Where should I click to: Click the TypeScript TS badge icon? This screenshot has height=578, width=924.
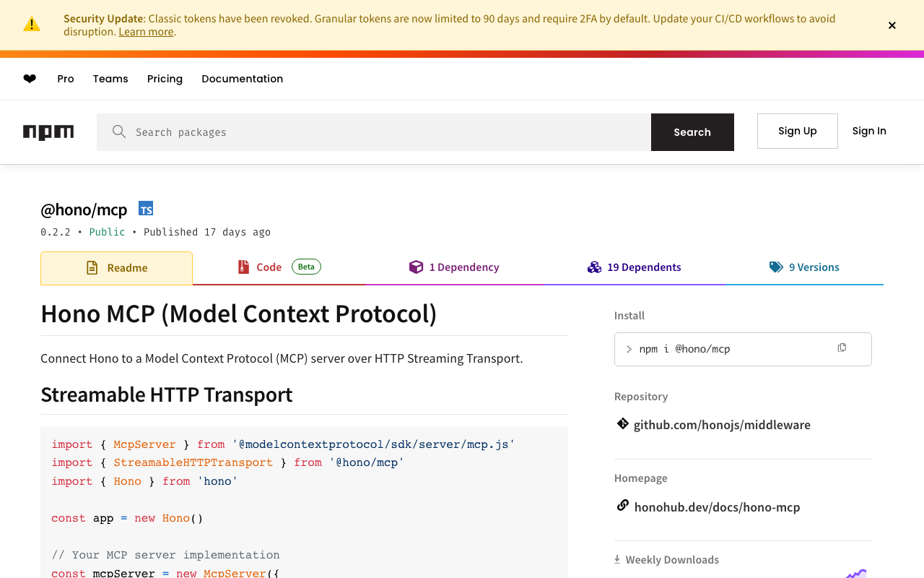(x=146, y=209)
